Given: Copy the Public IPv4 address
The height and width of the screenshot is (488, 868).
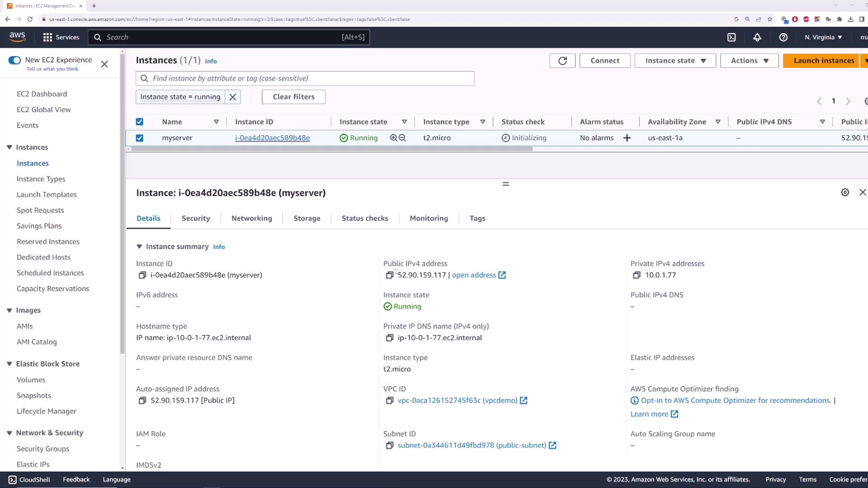Looking at the screenshot, I should click(389, 275).
